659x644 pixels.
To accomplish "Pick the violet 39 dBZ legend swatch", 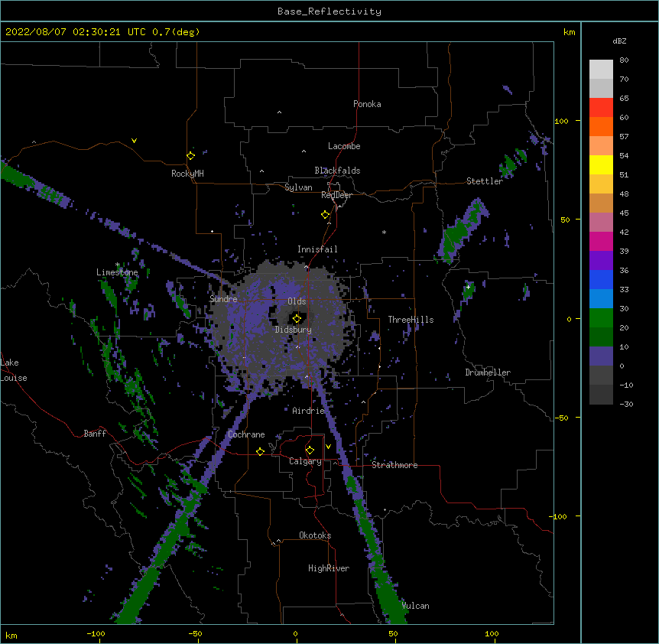I will click(601, 261).
